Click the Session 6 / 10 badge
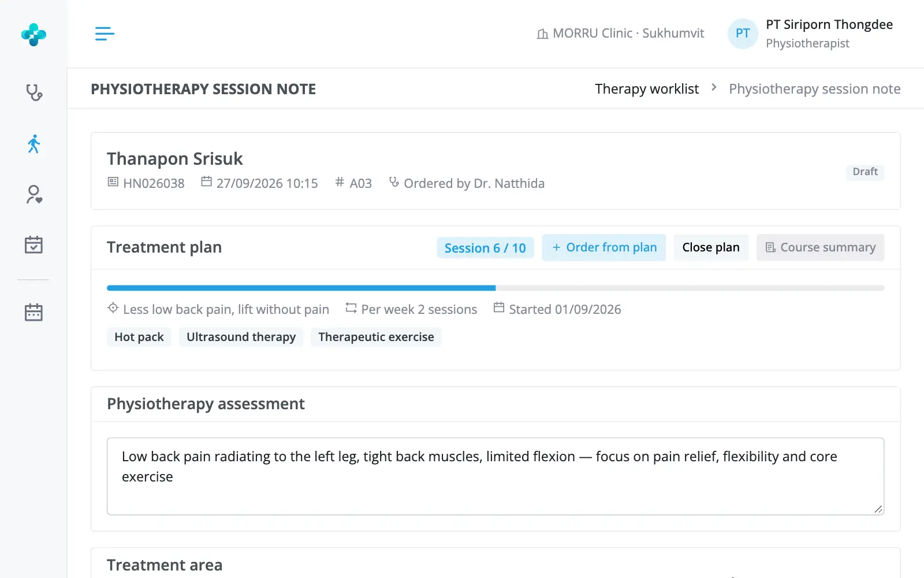 coord(485,248)
